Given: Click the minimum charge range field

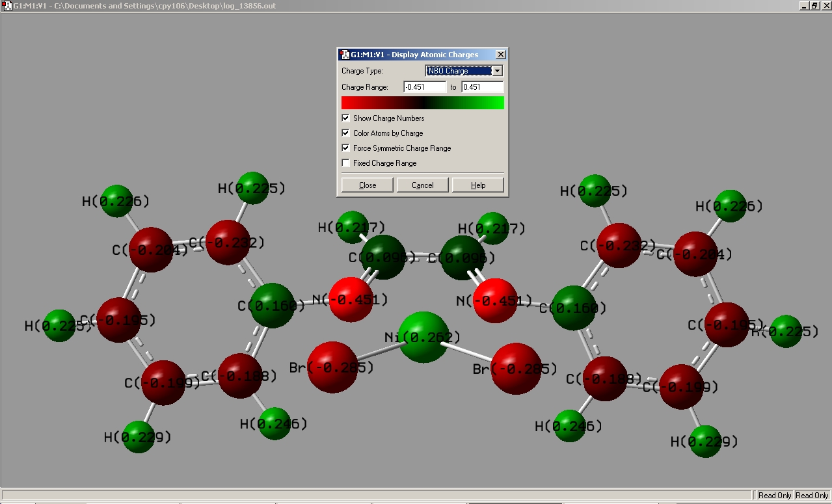Looking at the screenshot, I should coord(424,87).
